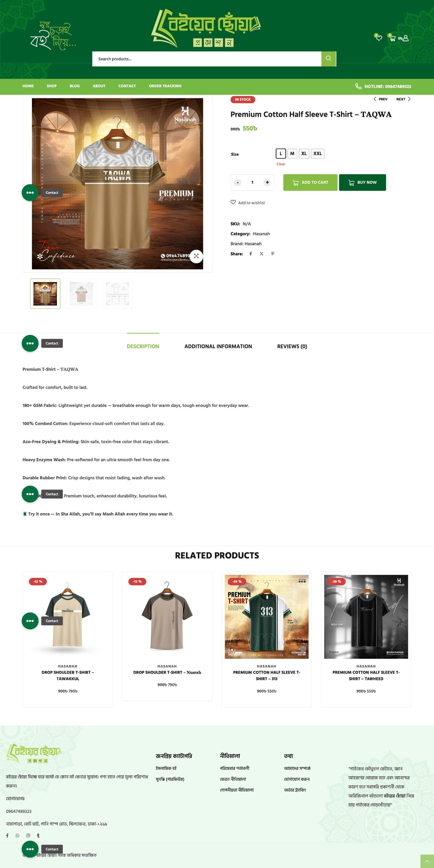Click the Buy Now button
The image size is (434, 868).
362,182
